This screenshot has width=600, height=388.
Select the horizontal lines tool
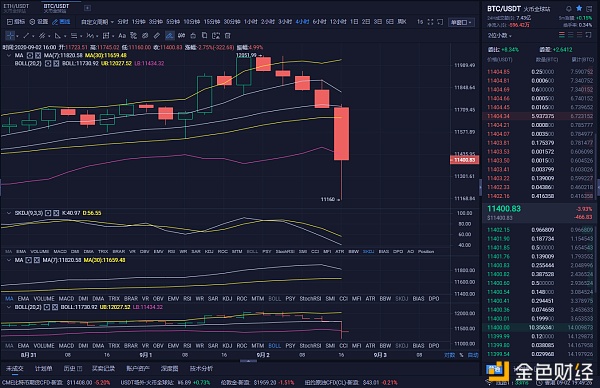[x=74, y=36]
